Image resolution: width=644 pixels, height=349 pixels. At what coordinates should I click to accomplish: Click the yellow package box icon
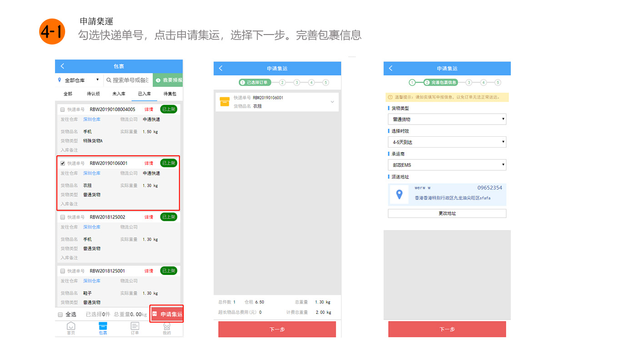[x=225, y=102]
